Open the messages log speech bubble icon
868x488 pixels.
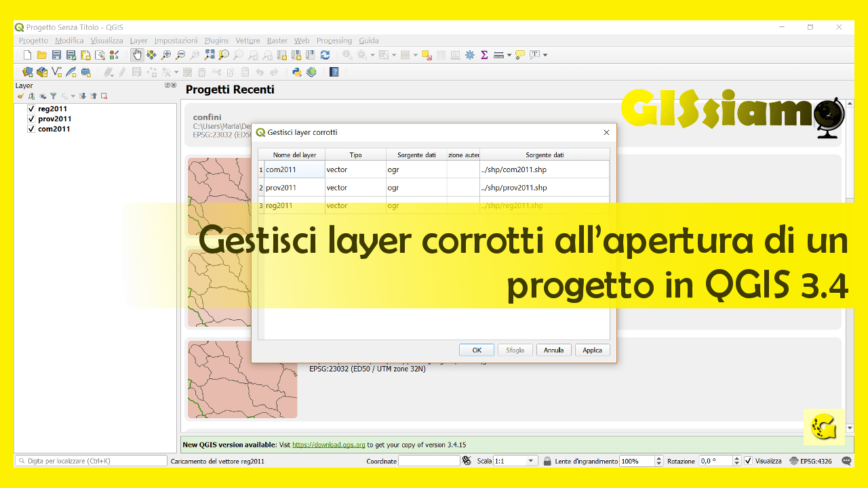[x=846, y=461]
